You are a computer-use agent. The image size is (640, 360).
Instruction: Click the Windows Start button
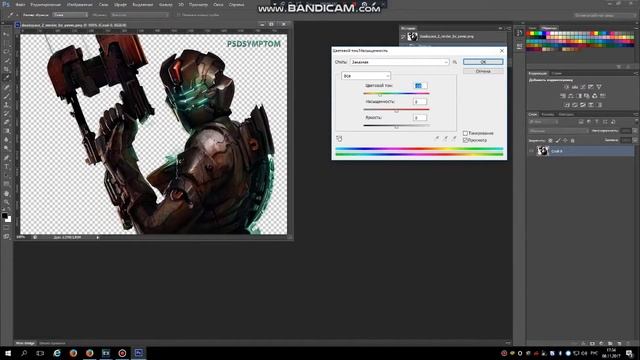point(8,353)
